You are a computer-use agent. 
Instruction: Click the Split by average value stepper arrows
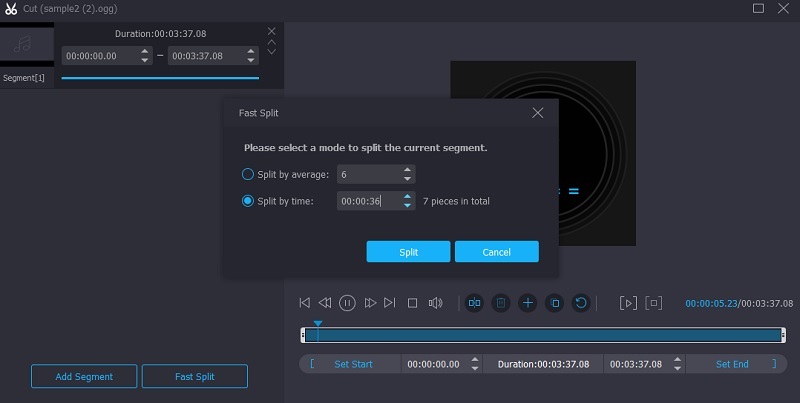coord(407,174)
